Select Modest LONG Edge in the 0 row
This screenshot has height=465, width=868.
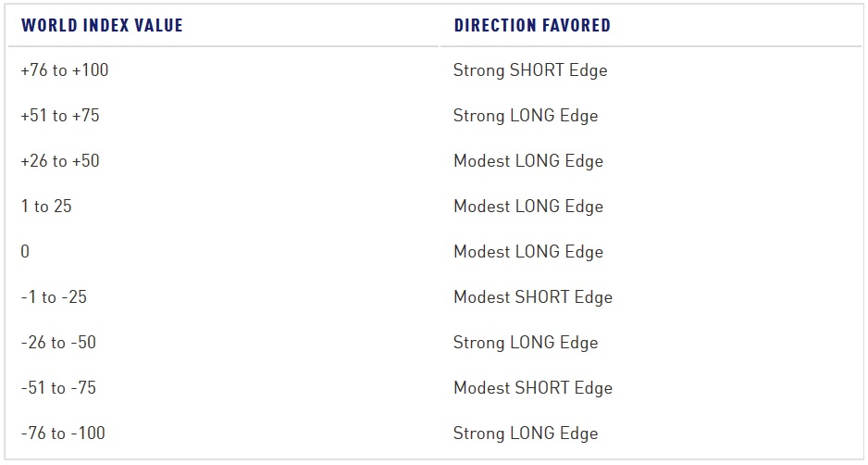pos(528,252)
